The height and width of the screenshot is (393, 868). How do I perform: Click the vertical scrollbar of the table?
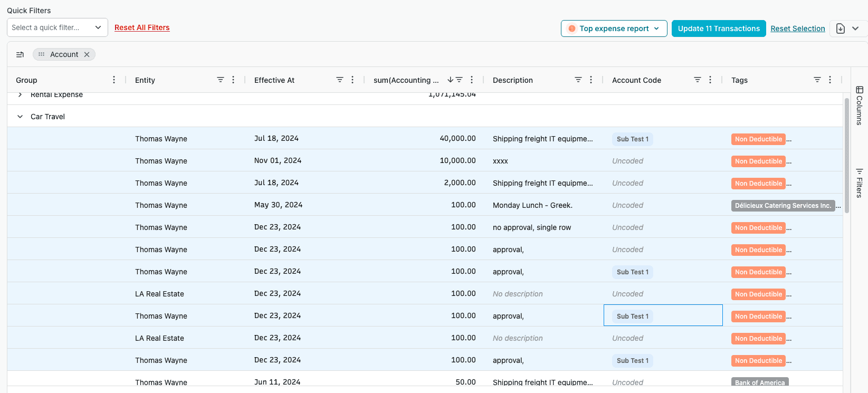pos(847,155)
